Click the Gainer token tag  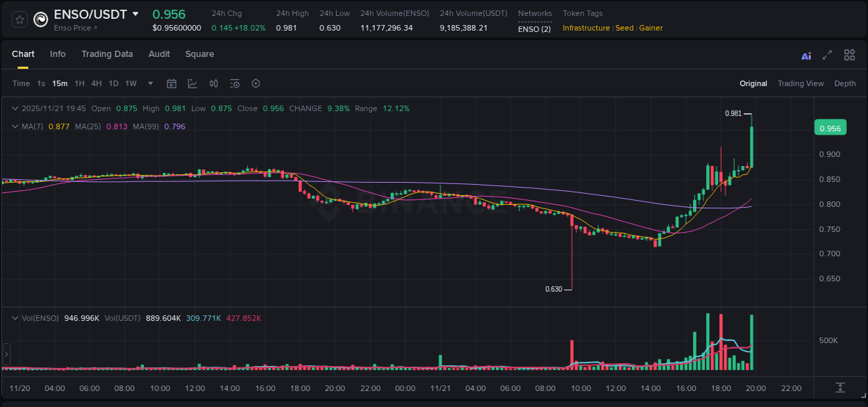coord(651,28)
